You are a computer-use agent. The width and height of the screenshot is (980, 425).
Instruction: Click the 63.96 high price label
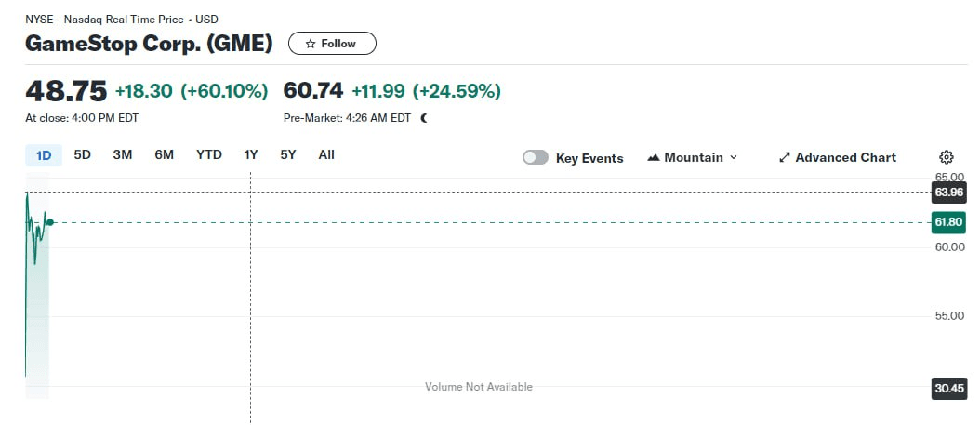tap(948, 192)
